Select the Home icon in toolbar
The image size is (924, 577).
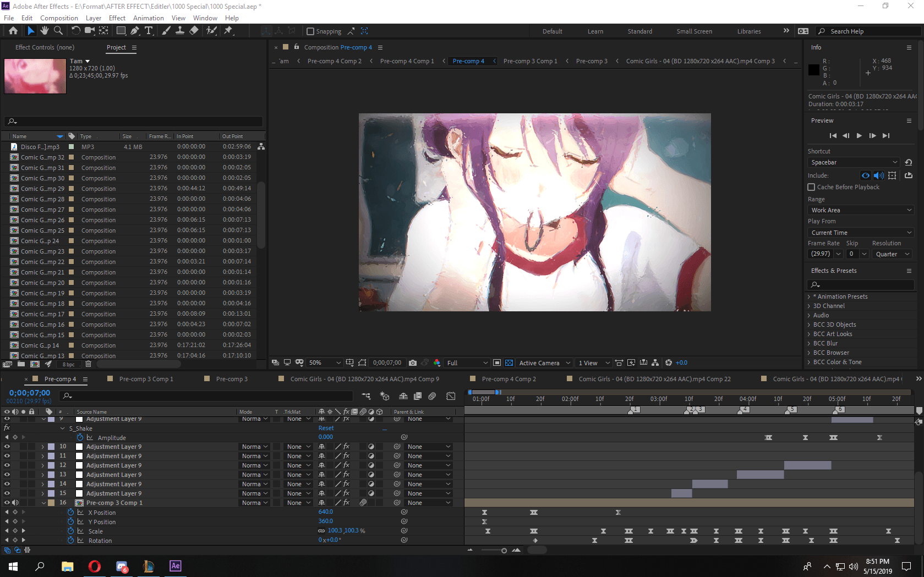coord(13,31)
